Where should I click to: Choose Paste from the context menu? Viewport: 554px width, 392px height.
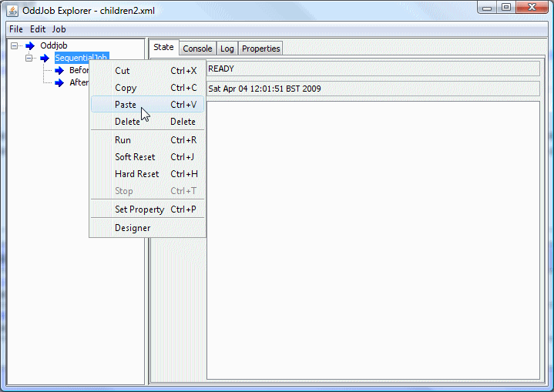[x=126, y=105]
